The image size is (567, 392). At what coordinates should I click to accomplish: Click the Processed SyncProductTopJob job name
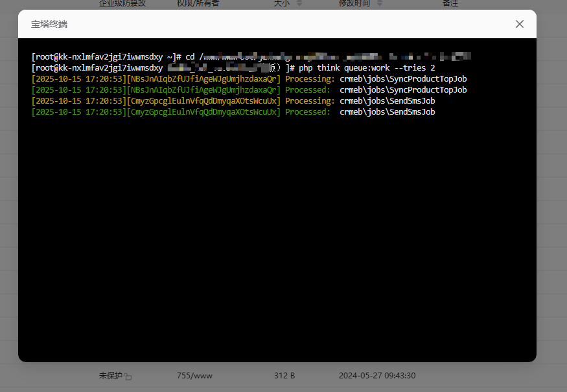403,90
